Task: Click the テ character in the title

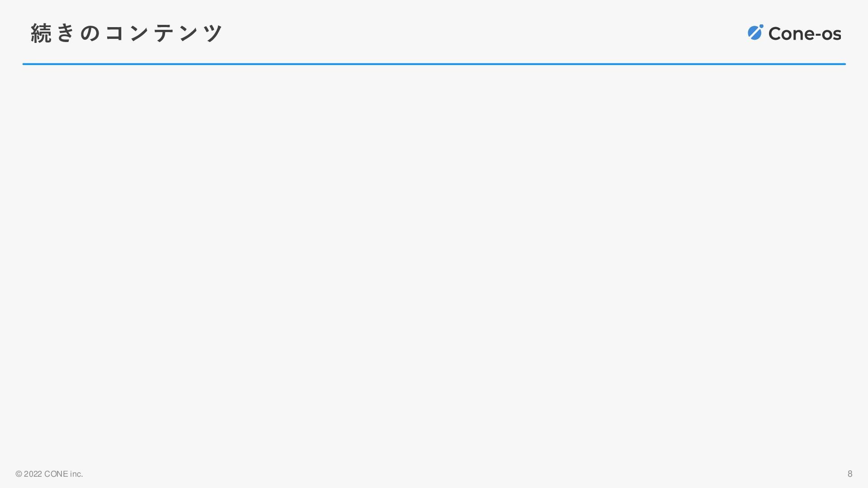Action: 163,33
